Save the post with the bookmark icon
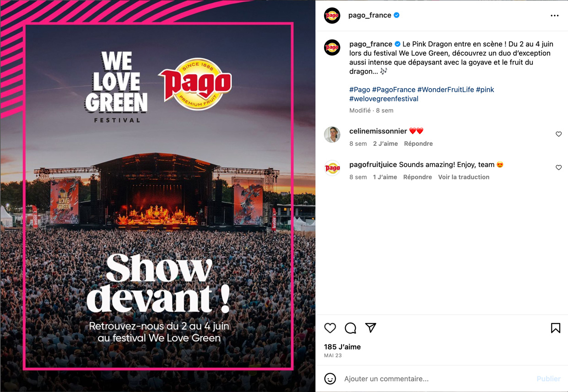Image resolution: width=568 pixels, height=392 pixels. coord(556,328)
